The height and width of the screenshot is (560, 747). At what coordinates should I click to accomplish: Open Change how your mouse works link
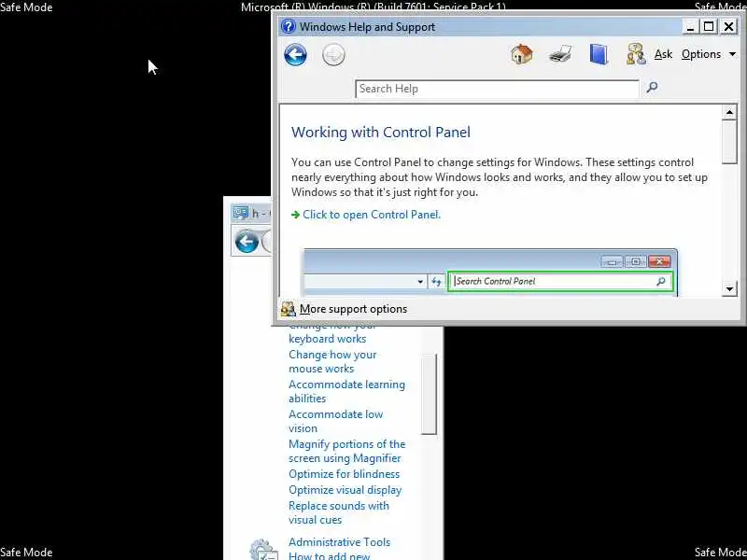point(332,361)
